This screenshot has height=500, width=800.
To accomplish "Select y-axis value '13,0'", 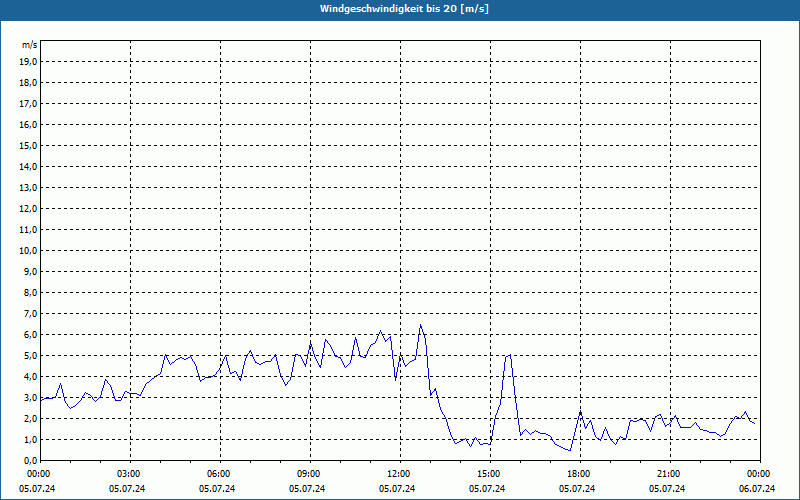I will [29, 188].
